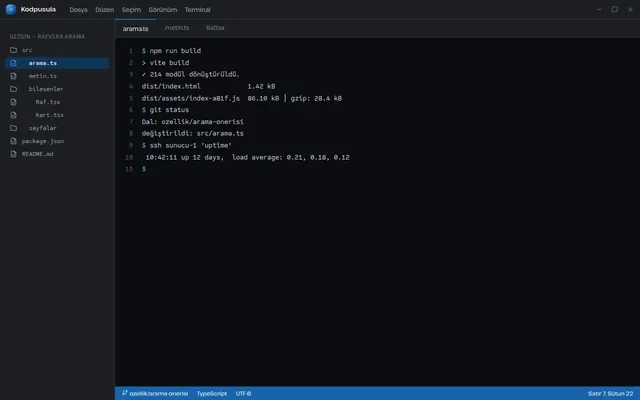Image resolution: width=640 pixels, height=400 pixels.
Task: Click the GEZGİN explorer panel header
Action: [47, 36]
